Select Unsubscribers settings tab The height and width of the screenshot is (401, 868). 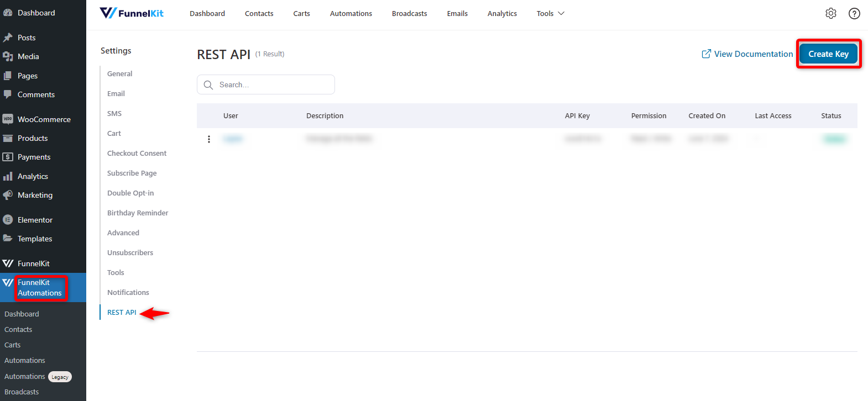pos(130,252)
